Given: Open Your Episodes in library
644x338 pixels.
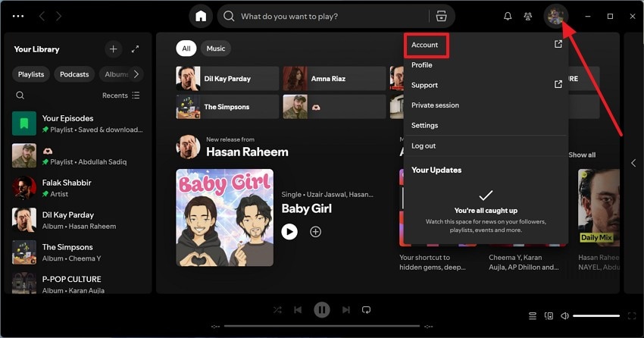Looking at the screenshot, I should [x=78, y=124].
